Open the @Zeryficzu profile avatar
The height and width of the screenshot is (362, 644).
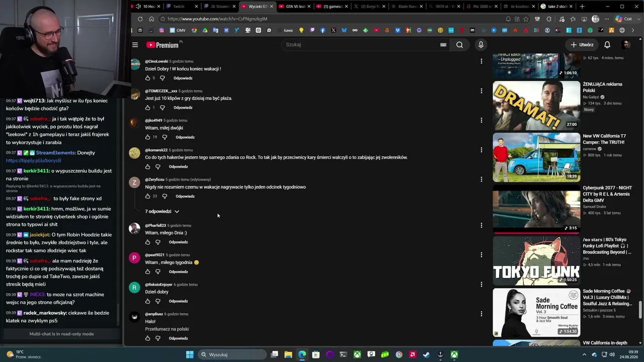click(134, 183)
